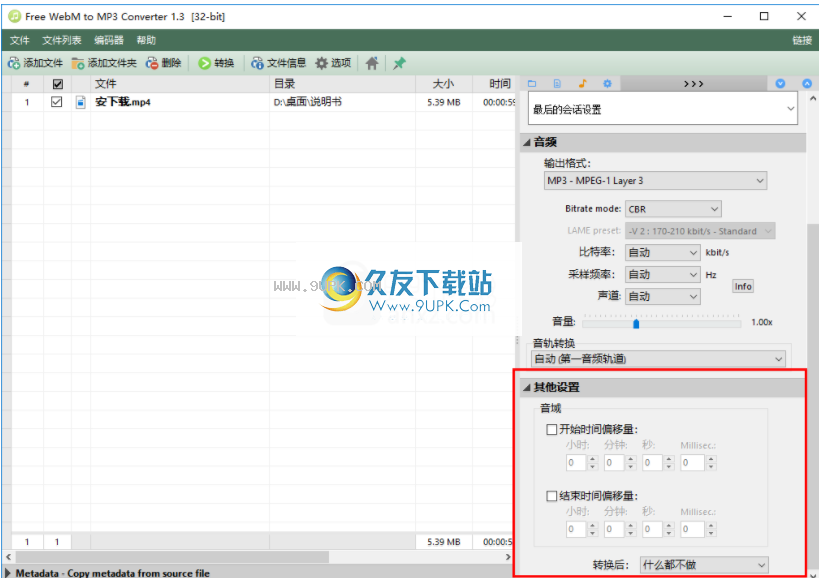Open the blue gear tab icon in settings panel
The height and width of the screenshot is (578, 819).
point(607,84)
